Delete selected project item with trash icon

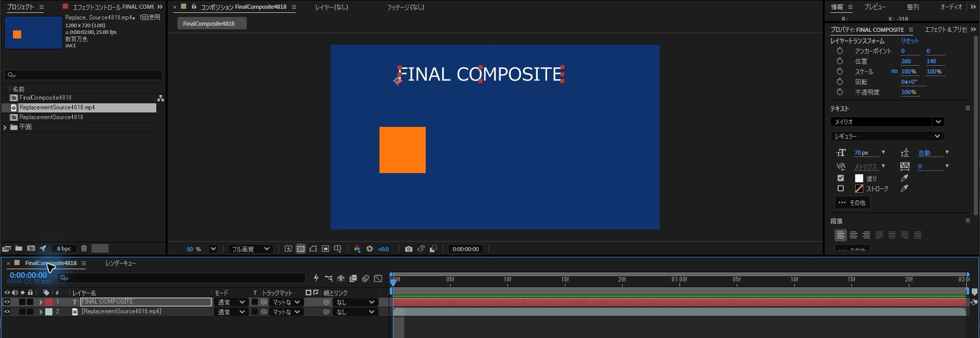(x=84, y=249)
